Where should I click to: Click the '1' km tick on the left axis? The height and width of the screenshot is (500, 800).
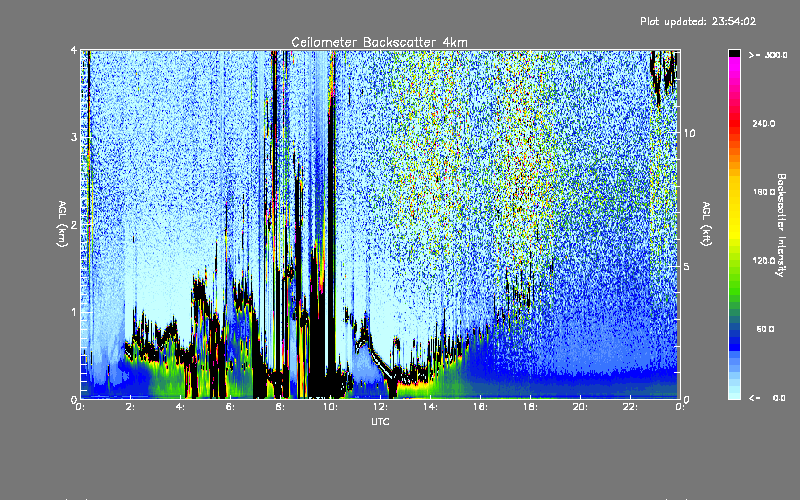tap(74, 312)
